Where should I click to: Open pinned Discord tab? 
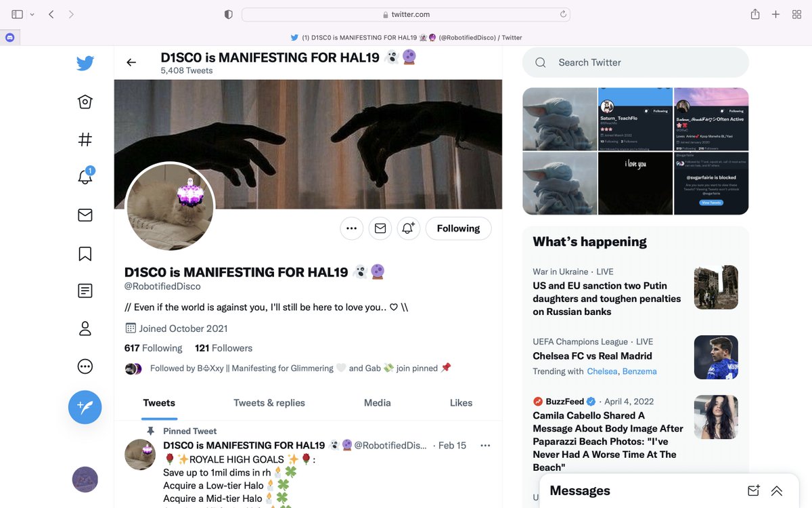tap(9, 38)
